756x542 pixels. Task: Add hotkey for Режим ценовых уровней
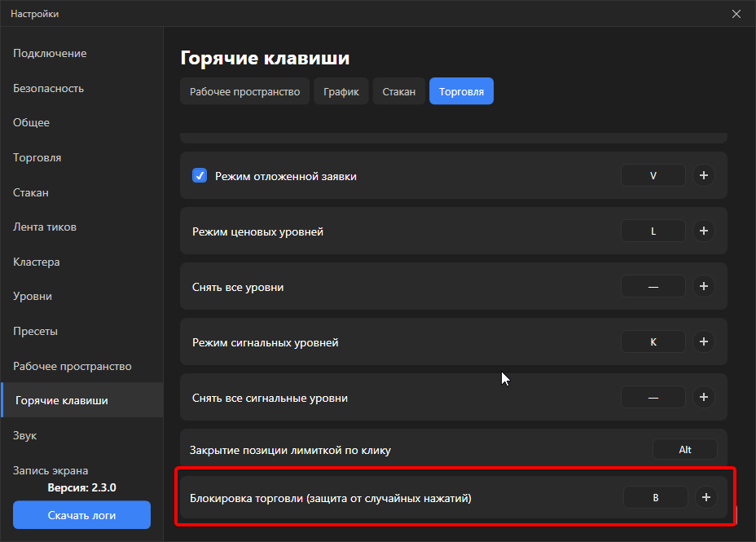pos(703,231)
